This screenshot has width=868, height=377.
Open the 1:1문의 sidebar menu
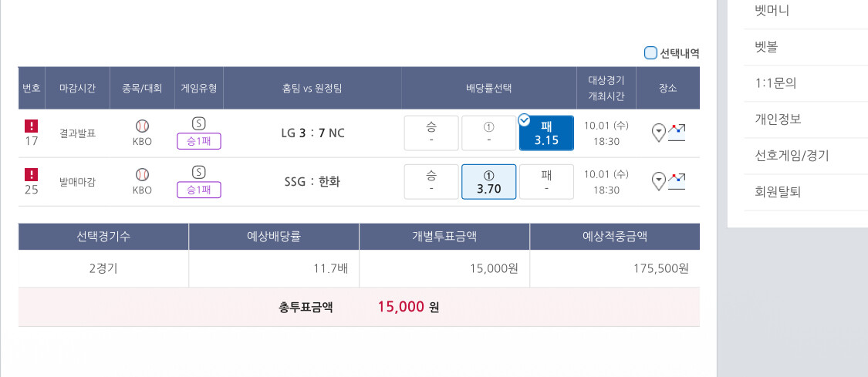tap(775, 83)
